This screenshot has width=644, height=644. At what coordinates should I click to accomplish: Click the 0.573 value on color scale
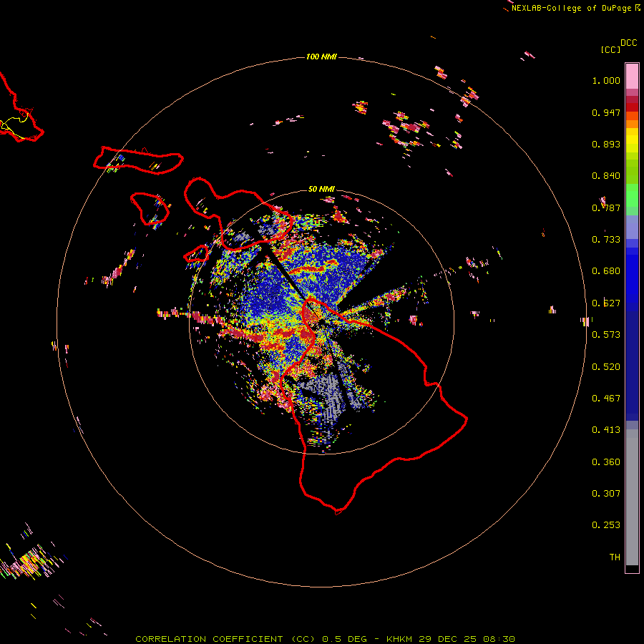606,335
